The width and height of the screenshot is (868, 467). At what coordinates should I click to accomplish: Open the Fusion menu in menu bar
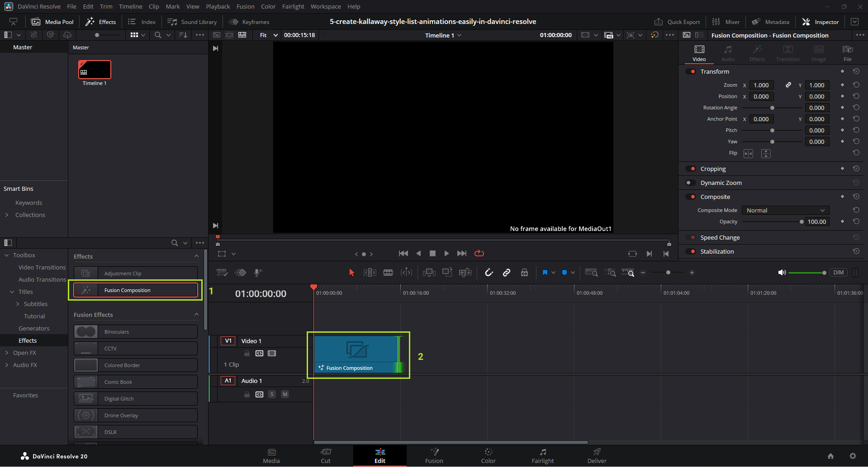(245, 6)
